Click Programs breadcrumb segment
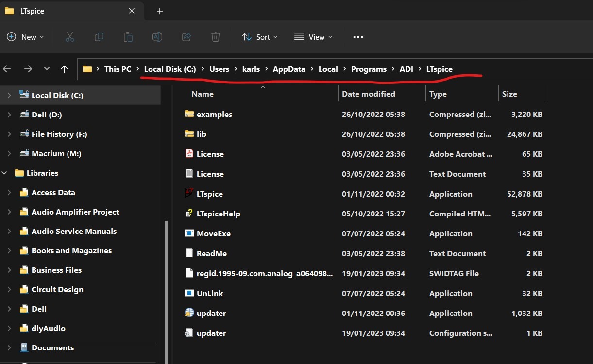This screenshot has width=593, height=364. coord(369,69)
